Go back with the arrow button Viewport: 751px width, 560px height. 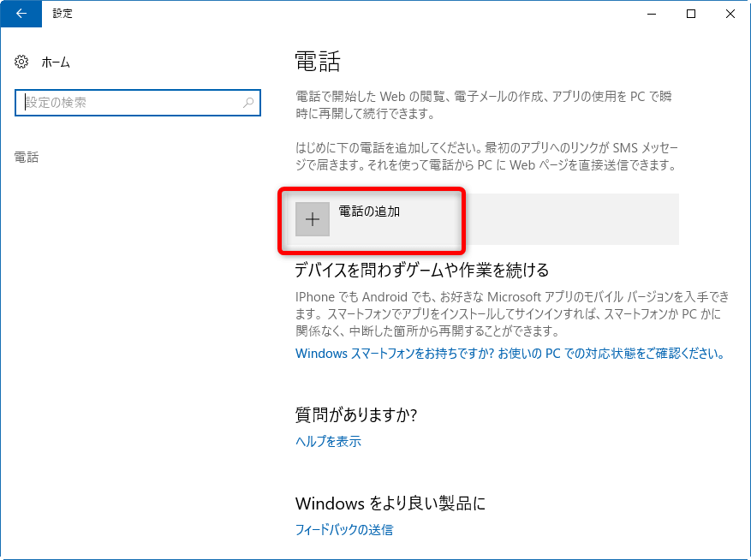point(21,14)
